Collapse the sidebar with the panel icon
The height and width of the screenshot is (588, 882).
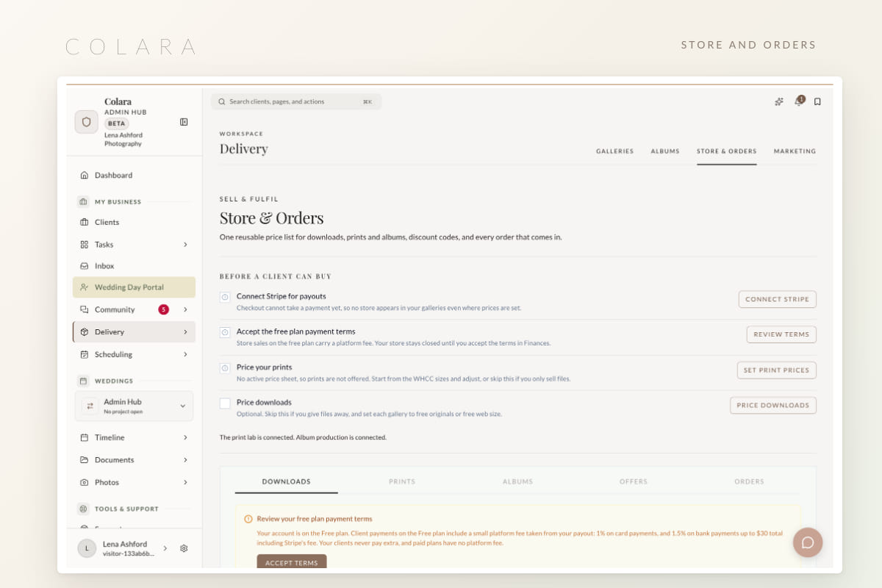[184, 122]
